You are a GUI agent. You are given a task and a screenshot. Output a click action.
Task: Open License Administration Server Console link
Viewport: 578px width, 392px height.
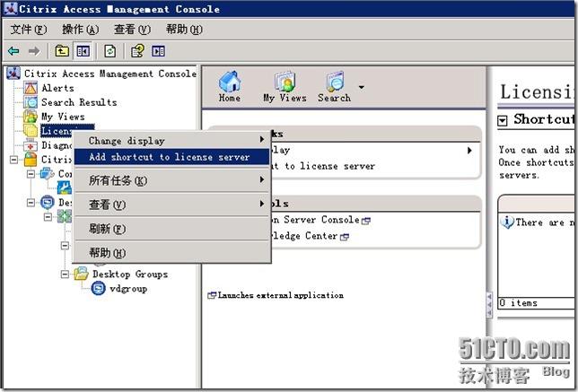320,220
